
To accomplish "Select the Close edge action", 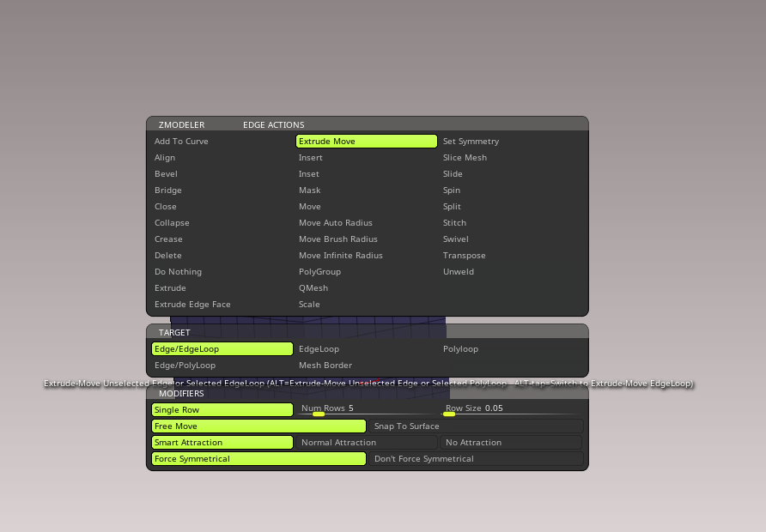I will 166,207.
